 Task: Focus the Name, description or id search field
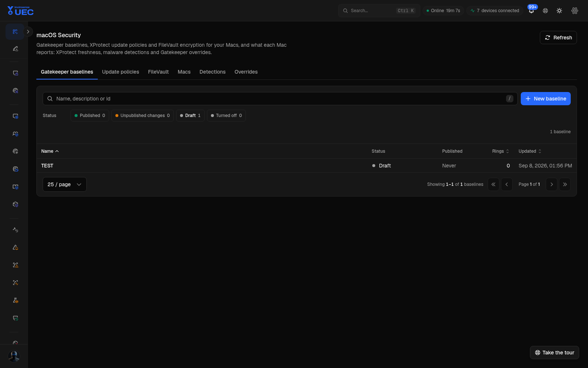point(280,99)
